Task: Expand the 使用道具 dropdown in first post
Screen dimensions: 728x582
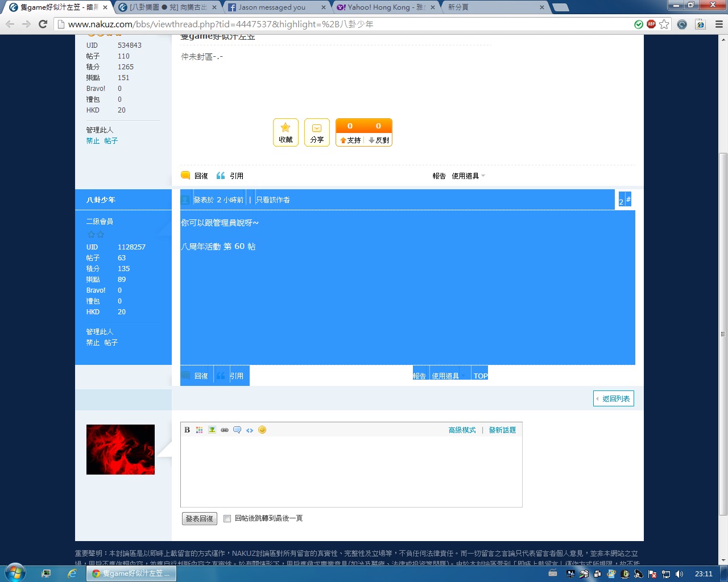Action: (468, 176)
